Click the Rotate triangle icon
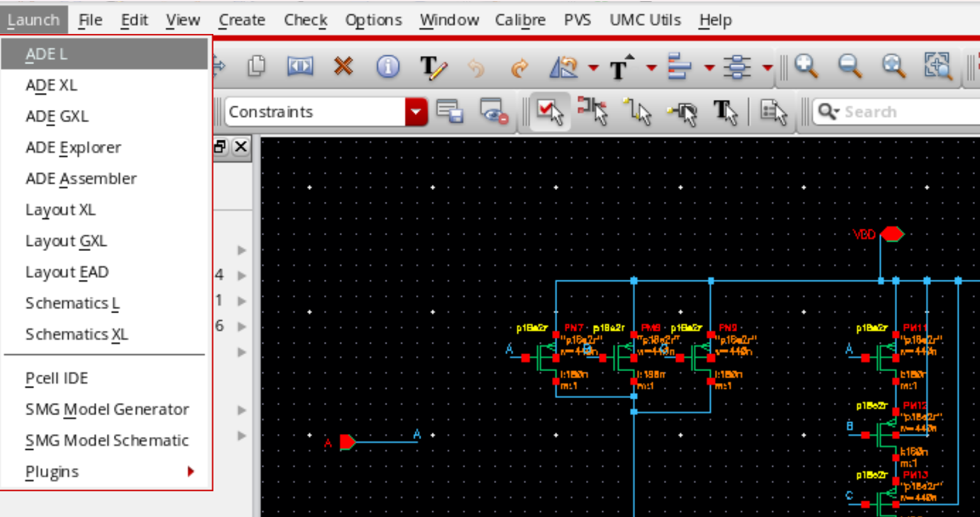Screen dimensions: 980x517 click(x=563, y=67)
